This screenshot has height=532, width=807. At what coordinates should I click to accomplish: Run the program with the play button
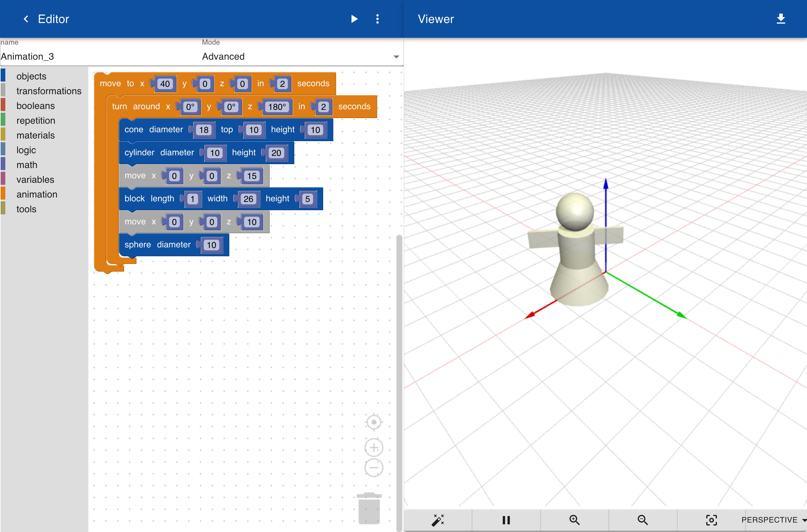pyautogui.click(x=354, y=19)
